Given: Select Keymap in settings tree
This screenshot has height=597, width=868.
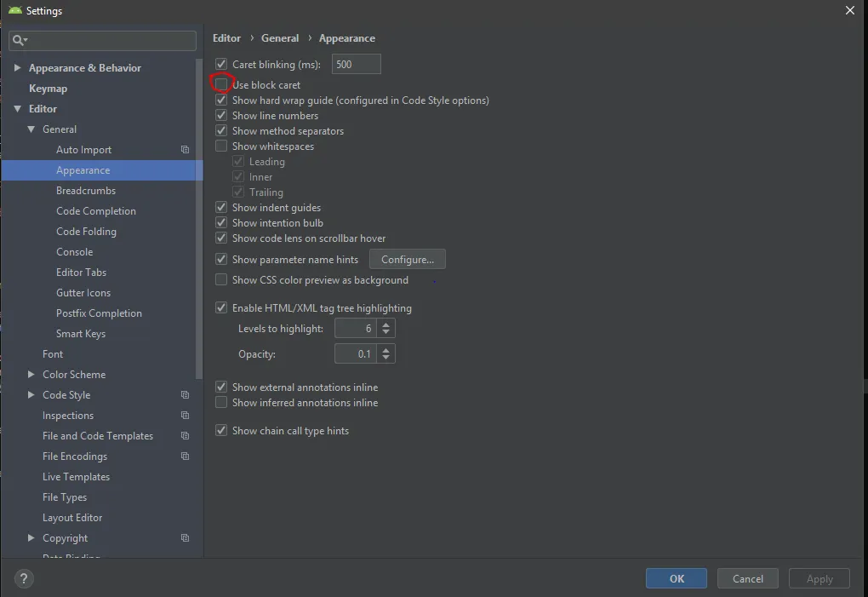Looking at the screenshot, I should coord(49,89).
